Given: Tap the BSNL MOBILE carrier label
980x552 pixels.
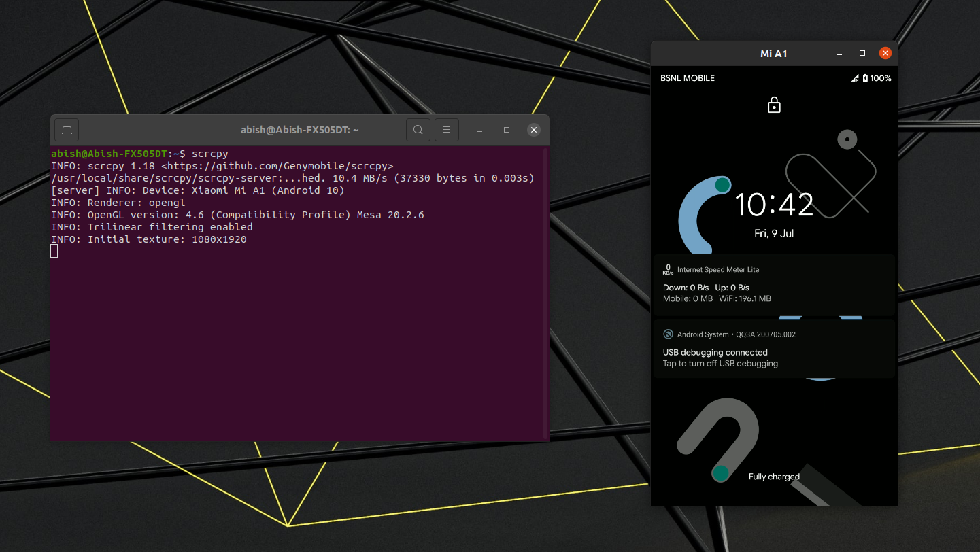Looking at the screenshot, I should pyautogui.click(x=688, y=78).
